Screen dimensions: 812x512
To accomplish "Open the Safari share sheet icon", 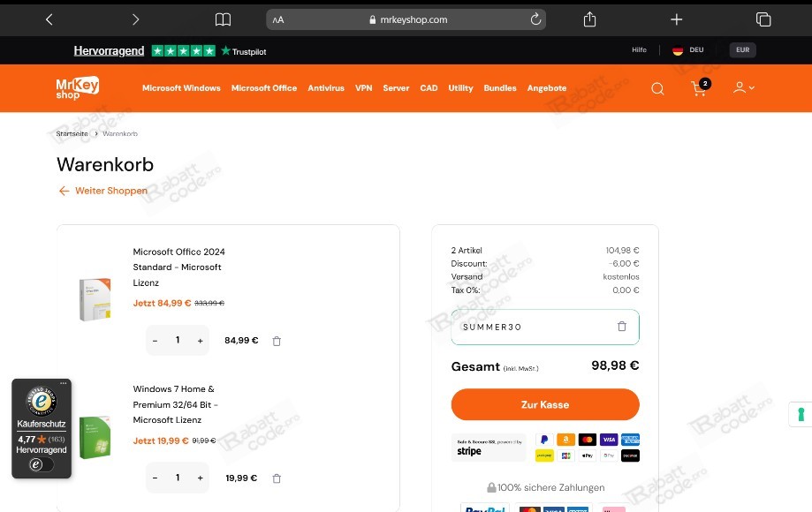I will [x=589, y=19].
